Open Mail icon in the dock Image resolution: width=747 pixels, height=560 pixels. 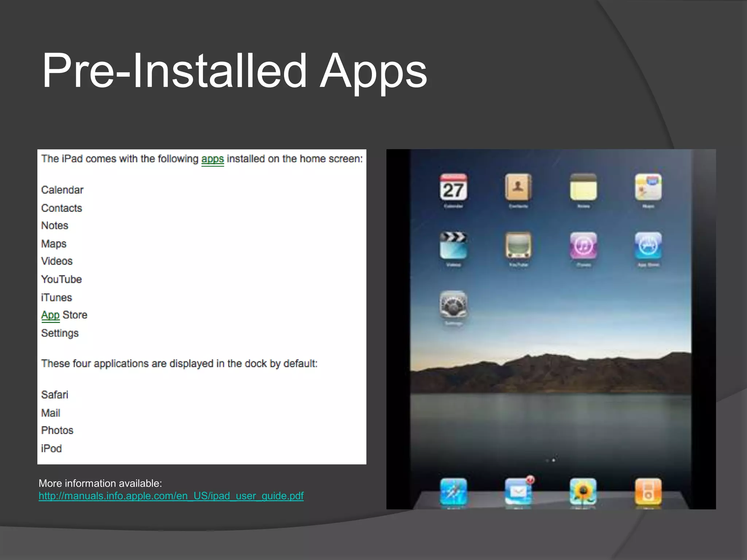[518, 491]
